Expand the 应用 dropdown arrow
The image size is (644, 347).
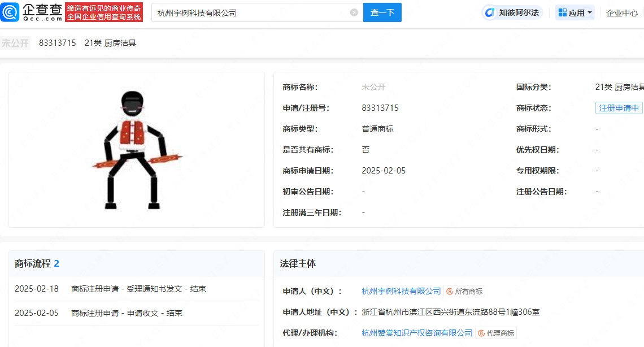point(590,12)
